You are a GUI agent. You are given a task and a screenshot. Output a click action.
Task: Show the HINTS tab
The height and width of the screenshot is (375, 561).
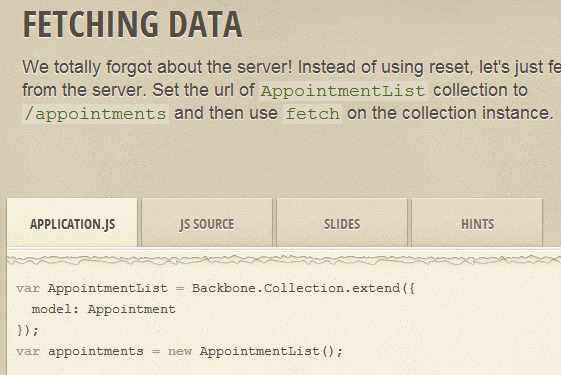(477, 223)
